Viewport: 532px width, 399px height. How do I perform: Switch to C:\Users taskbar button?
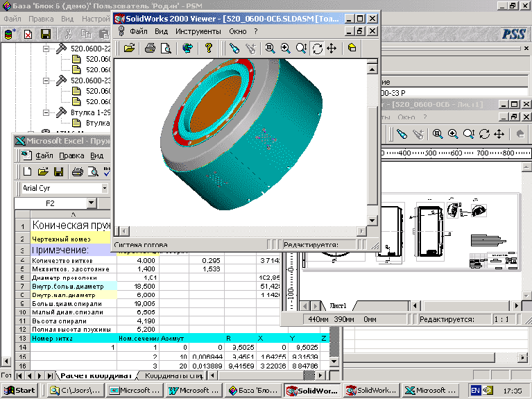76,391
